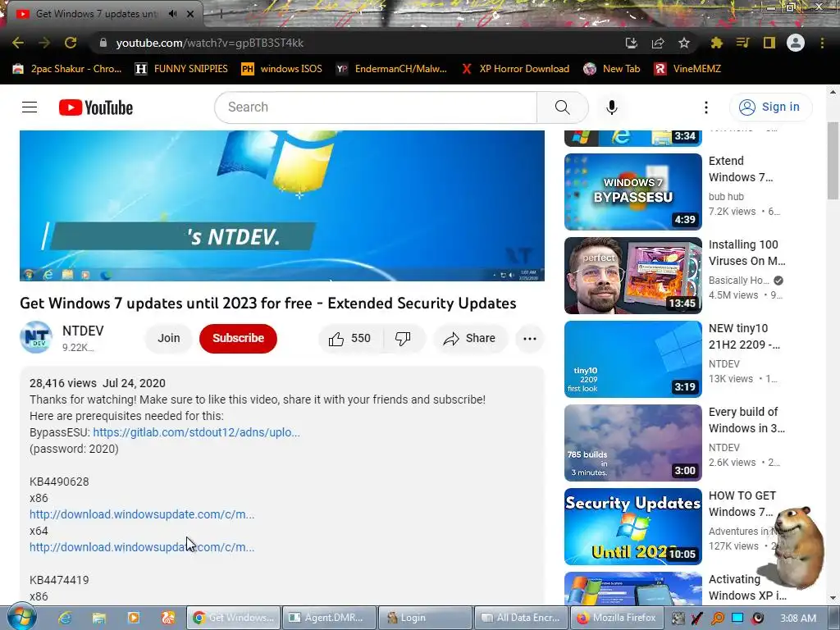
Task: Switch to the Login taskbar window
Action: coord(425,618)
